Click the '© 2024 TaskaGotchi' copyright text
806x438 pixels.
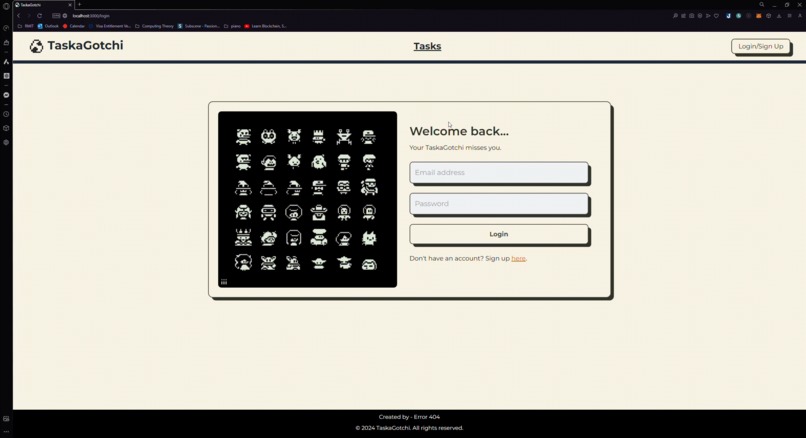click(x=409, y=428)
